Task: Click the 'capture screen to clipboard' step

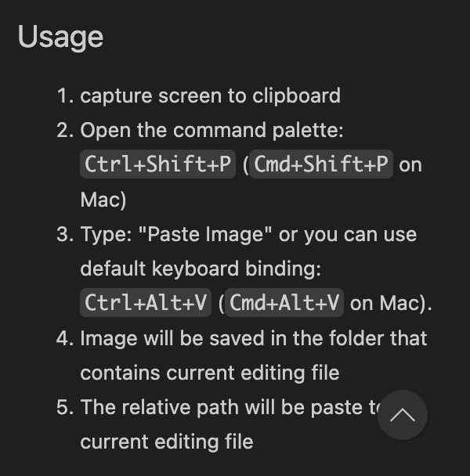Action: click(x=210, y=96)
